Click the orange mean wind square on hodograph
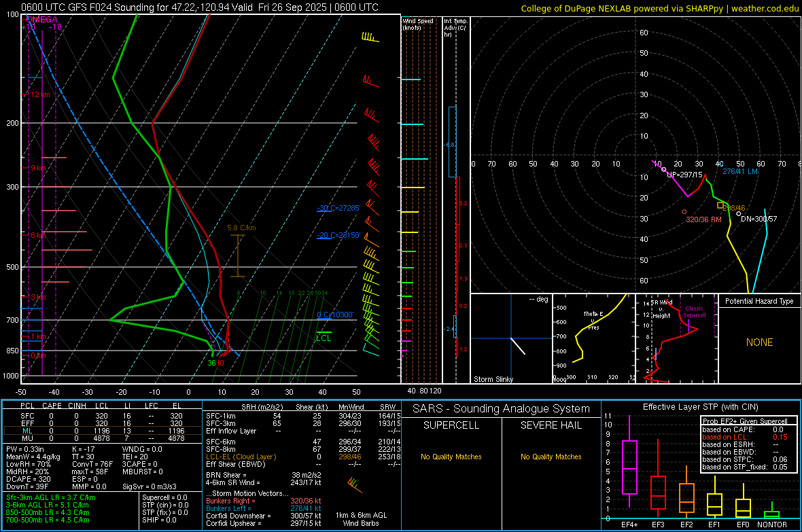The width and height of the screenshot is (802, 532). pyautogui.click(x=720, y=205)
